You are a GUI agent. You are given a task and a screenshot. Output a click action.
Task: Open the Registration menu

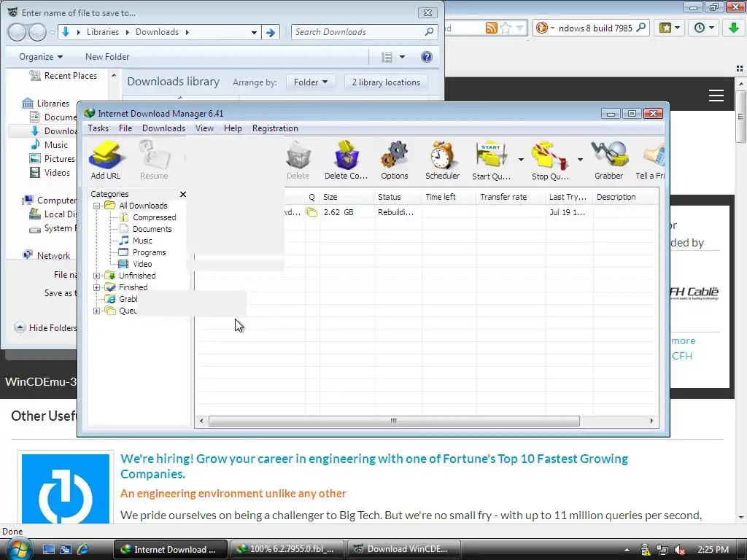275,128
